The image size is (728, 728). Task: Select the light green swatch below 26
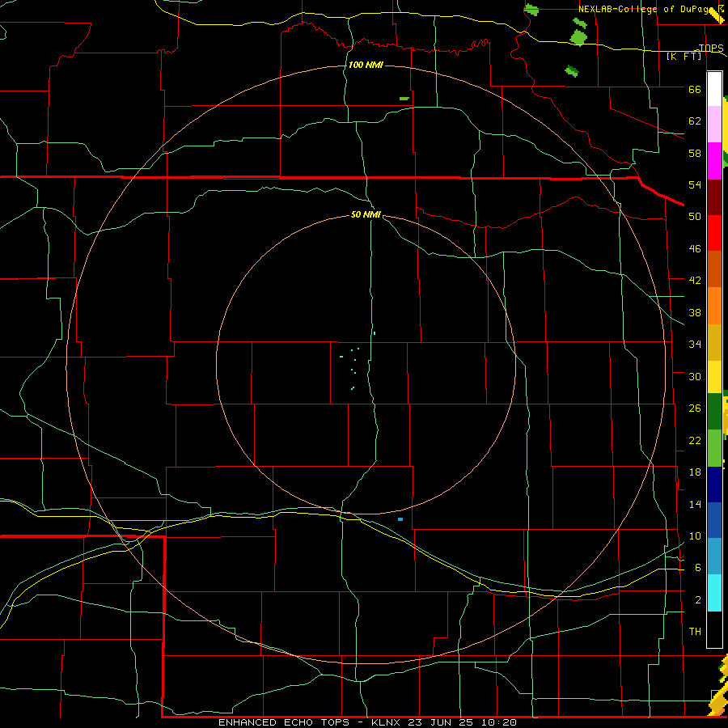(714, 448)
